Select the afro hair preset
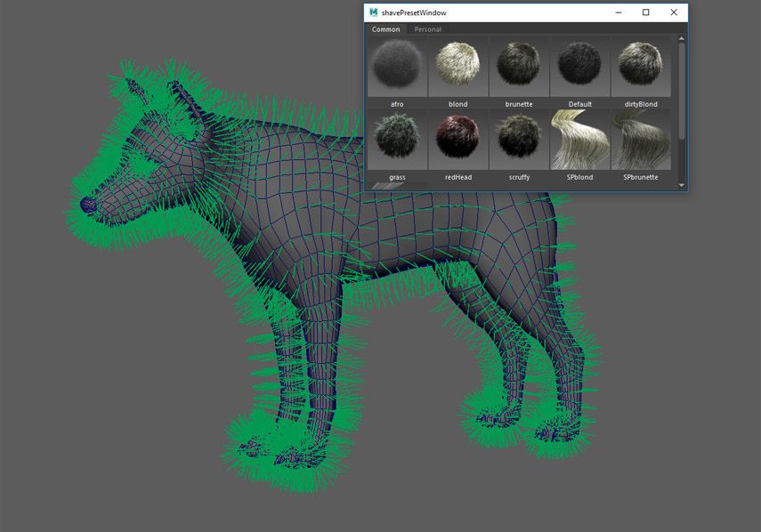761x532 pixels. click(x=397, y=67)
